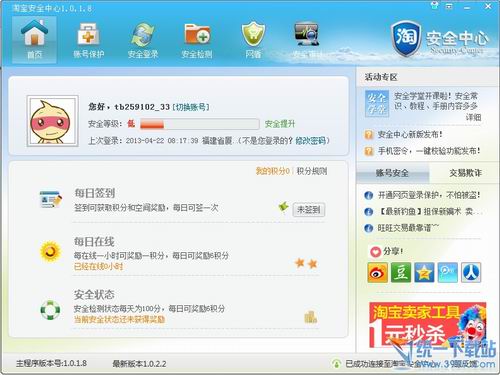Screen dimensions: 500x375
Task: Open the 积分规则 link
Action: click(312, 171)
